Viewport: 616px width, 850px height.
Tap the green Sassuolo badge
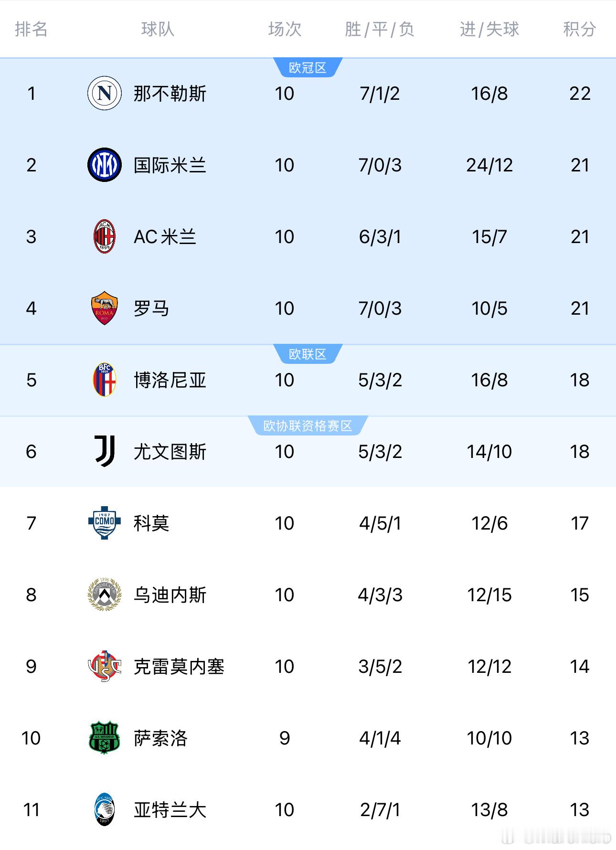(x=104, y=738)
